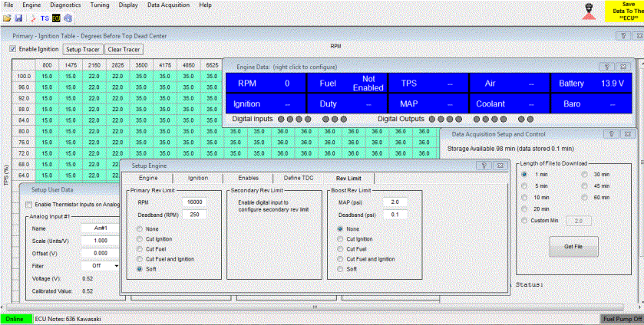This screenshot has height=325, width=644.
Task: Switch to the Ignition tab in Setup Engine
Action: (198, 178)
